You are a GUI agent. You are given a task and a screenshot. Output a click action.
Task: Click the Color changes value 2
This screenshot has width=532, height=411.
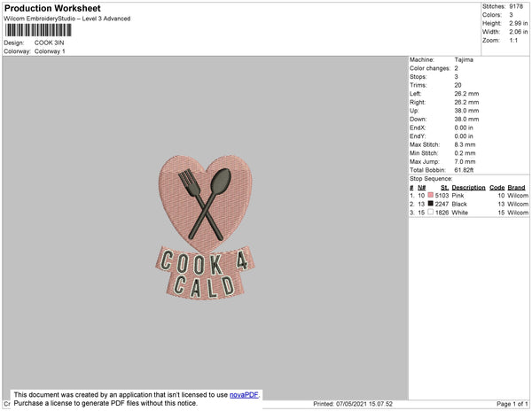(456, 68)
